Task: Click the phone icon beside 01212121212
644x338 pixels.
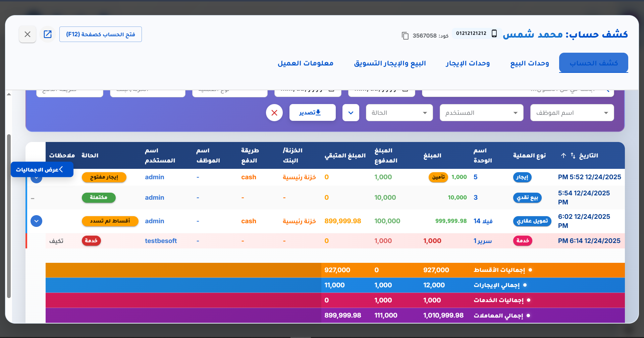Action: (494, 33)
